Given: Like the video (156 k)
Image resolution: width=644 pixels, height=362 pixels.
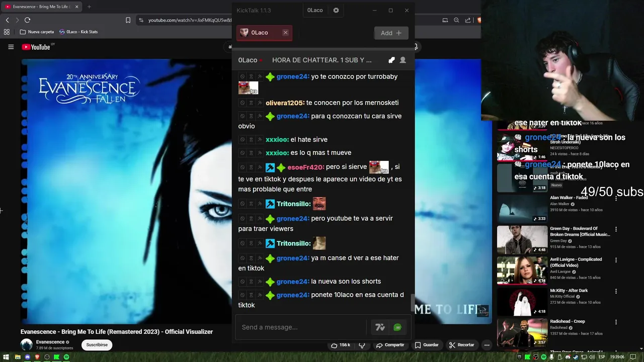Looking at the screenshot, I should pos(340,345).
